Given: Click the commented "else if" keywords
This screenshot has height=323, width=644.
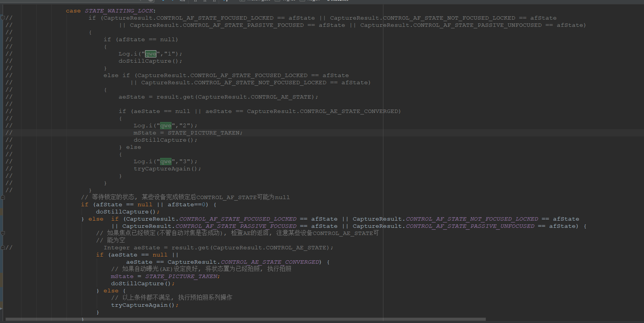Looking at the screenshot, I should coord(117,76).
